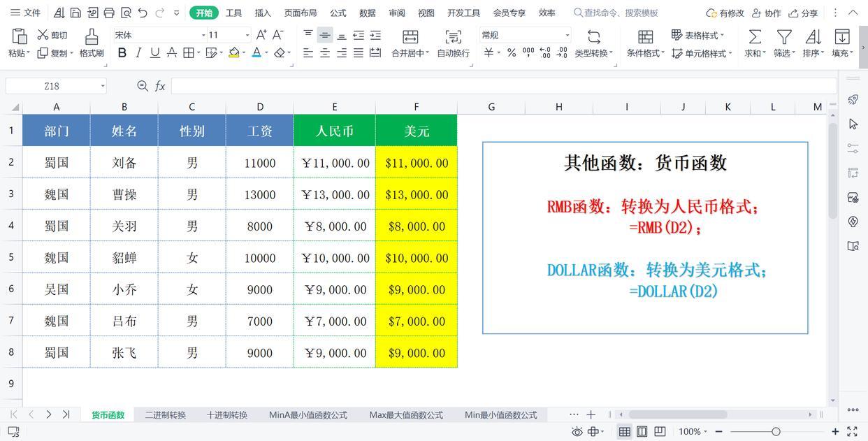Open the 数据 (Data) ribbon tab
Screen dimensions: 868x441
(x=368, y=13)
